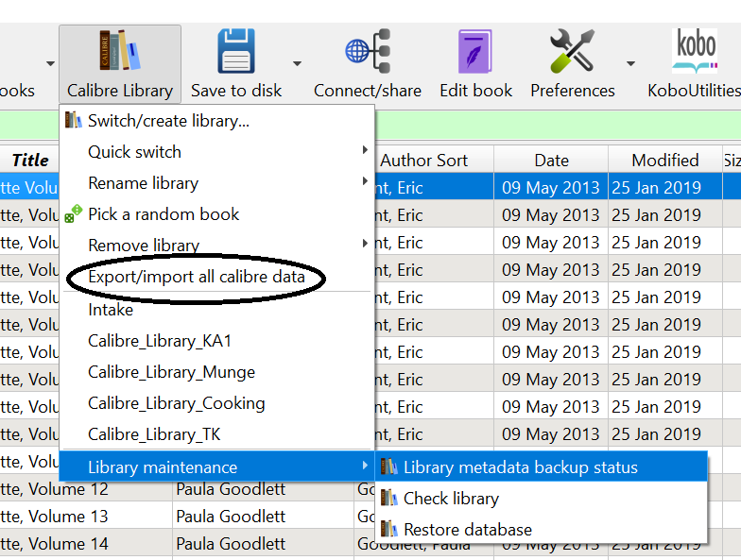
Task: Sort by the Title column header
Action: [x=30, y=161]
